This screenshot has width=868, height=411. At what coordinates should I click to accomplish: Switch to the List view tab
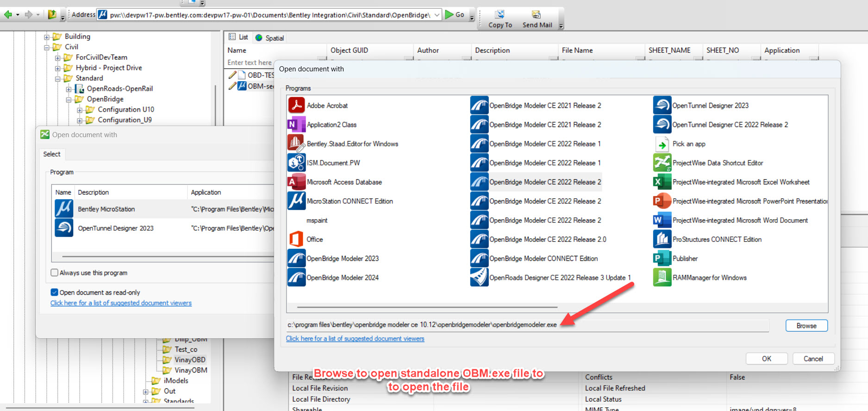click(x=238, y=37)
